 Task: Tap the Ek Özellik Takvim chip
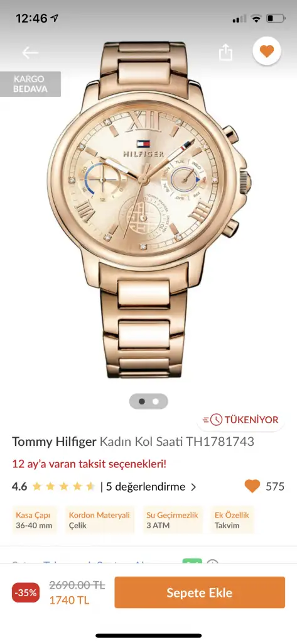[x=232, y=520]
